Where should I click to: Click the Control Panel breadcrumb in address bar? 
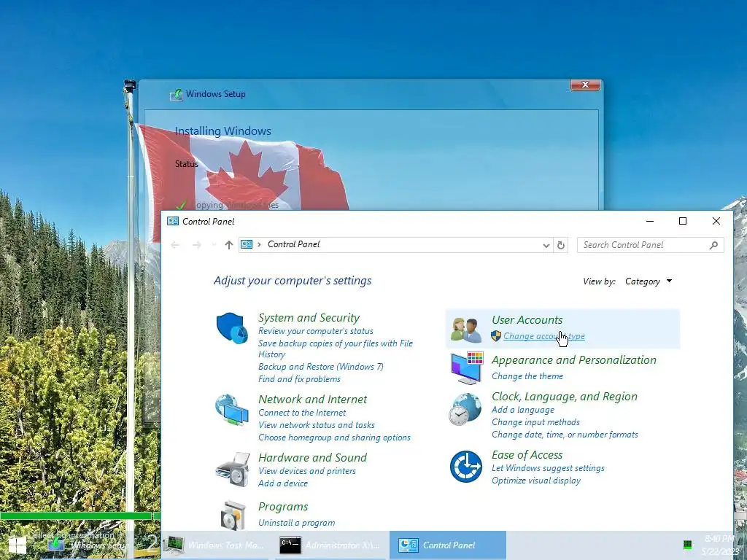click(293, 244)
